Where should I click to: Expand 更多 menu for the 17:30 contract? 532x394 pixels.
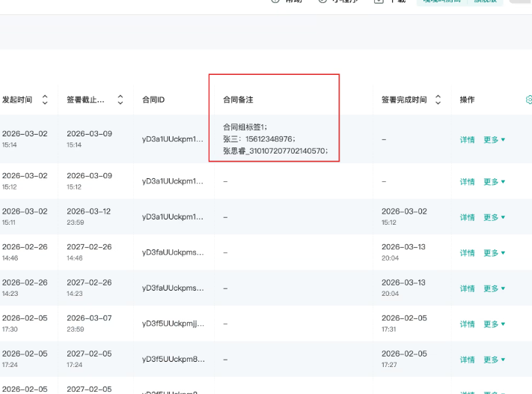pos(495,324)
